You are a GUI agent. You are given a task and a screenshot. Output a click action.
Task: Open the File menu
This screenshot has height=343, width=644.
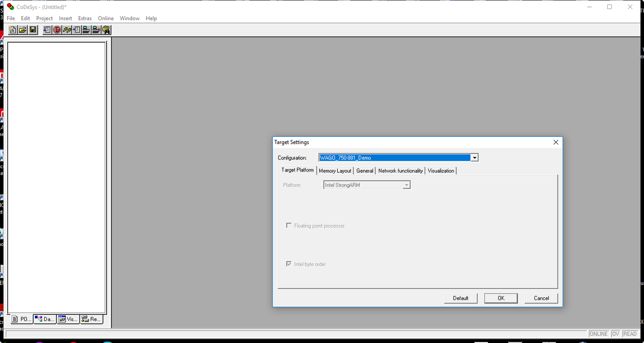point(11,18)
